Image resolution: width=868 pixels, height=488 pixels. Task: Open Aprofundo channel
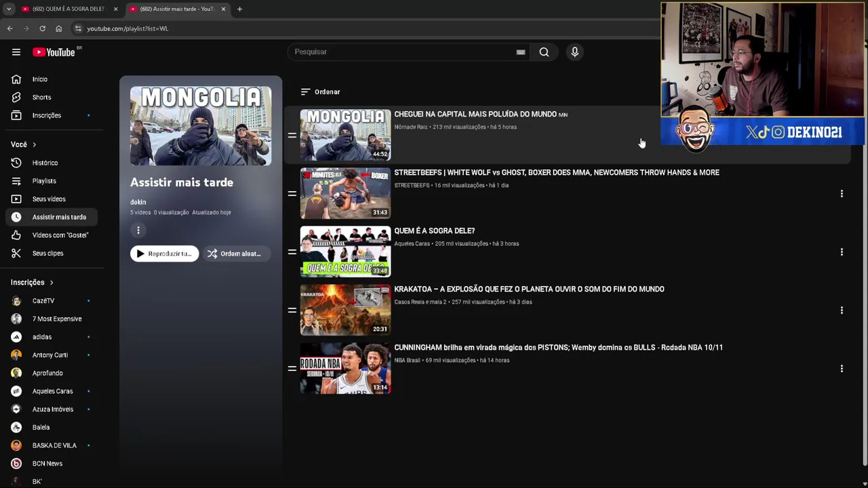pos(53,373)
